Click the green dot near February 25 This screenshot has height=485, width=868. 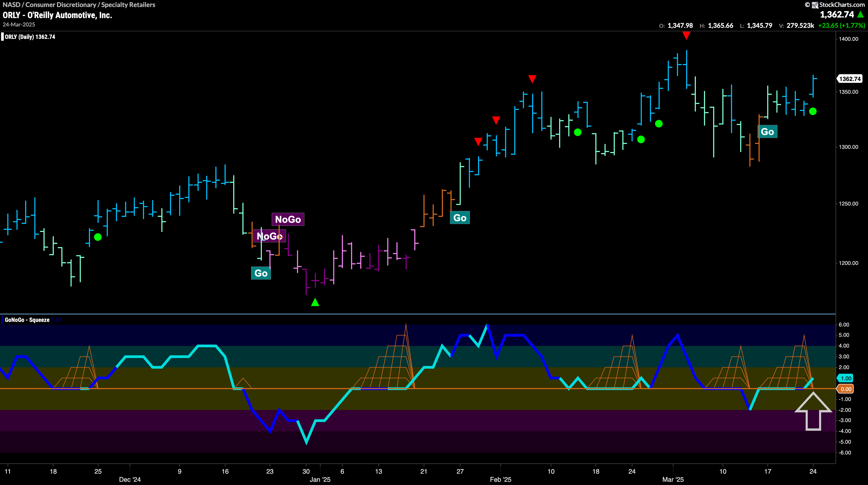[641, 139]
